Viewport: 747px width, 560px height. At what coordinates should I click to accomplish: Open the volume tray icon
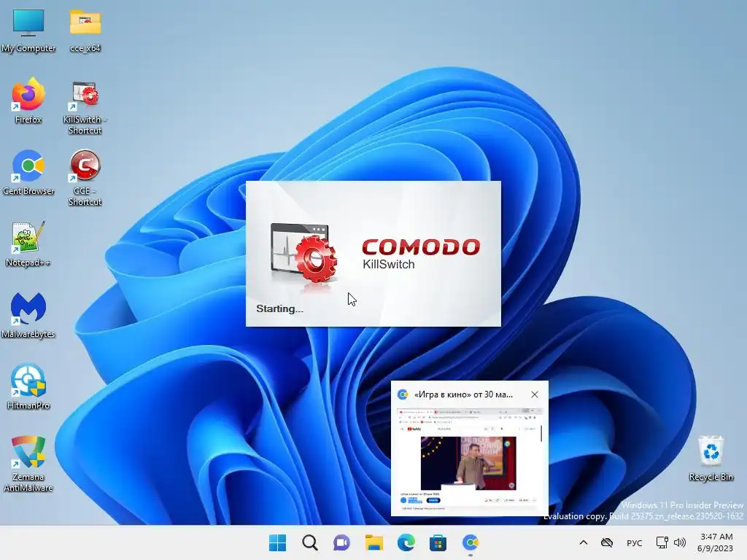pos(680,542)
